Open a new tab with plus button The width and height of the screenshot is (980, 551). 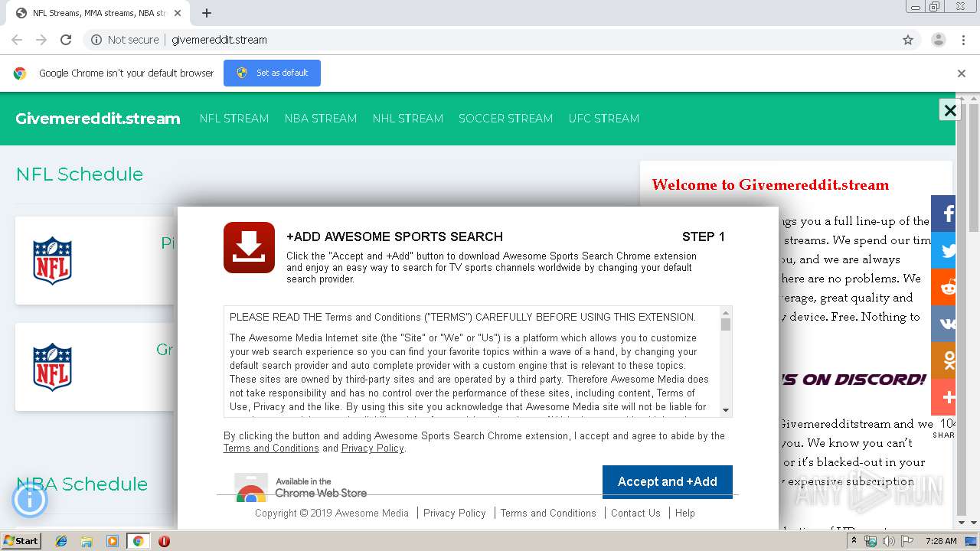pos(207,13)
